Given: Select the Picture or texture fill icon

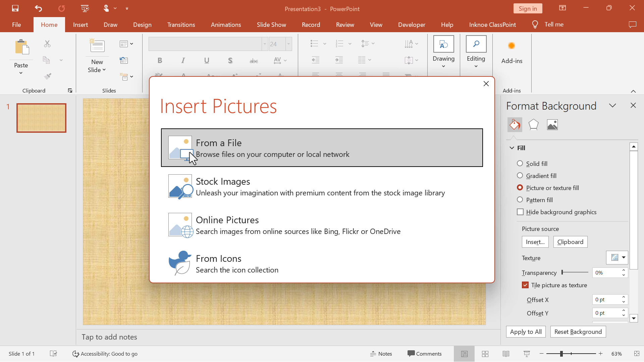Looking at the screenshot, I should [x=552, y=124].
